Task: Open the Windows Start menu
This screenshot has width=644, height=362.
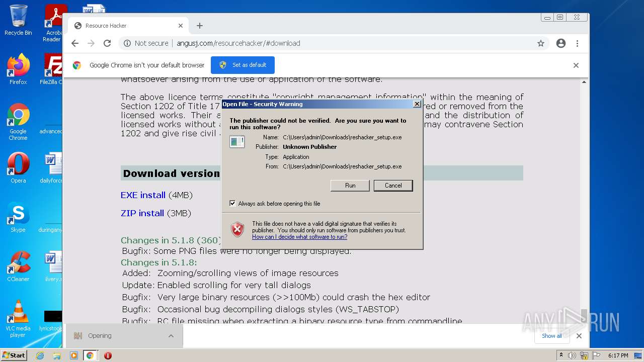Action: tap(14, 355)
